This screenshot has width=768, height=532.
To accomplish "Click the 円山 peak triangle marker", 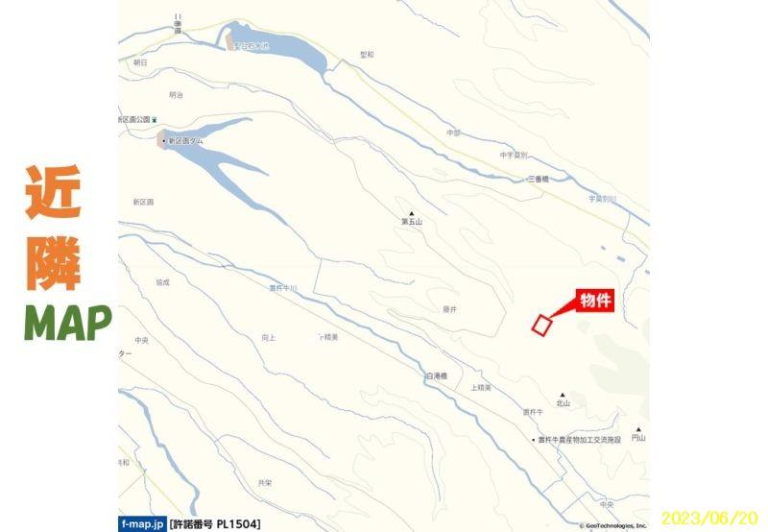I will 638,429.
